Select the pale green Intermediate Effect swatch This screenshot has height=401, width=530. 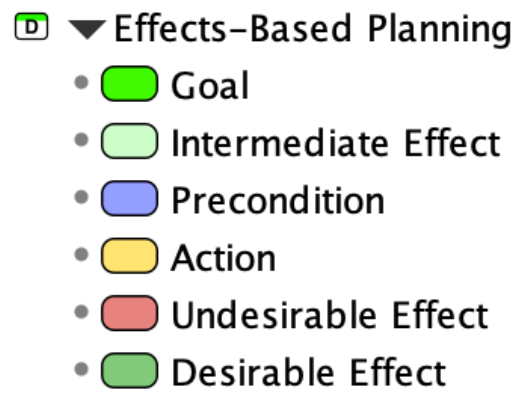(x=129, y=141)
